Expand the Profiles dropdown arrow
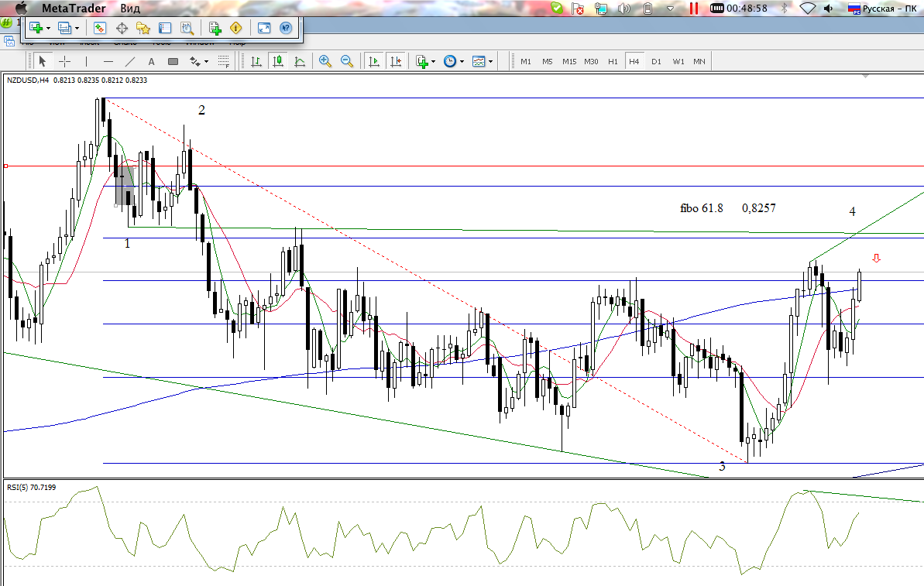Viewport: 924px width, 586px height. (x=77, y=29)
